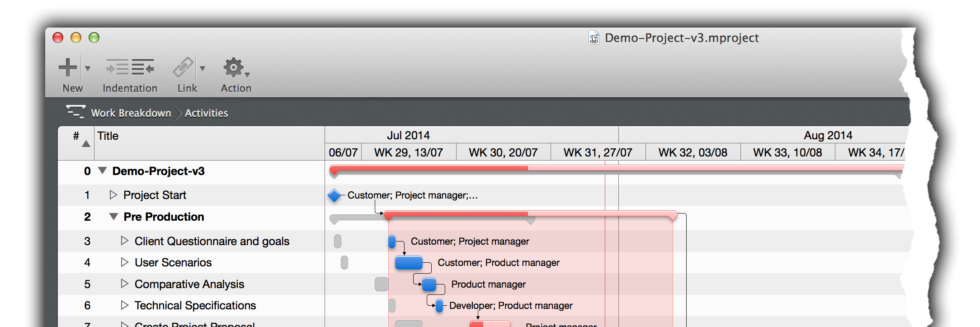Expand the Project Start row
This screenshot has width=980, height=327.
(113, 194)
